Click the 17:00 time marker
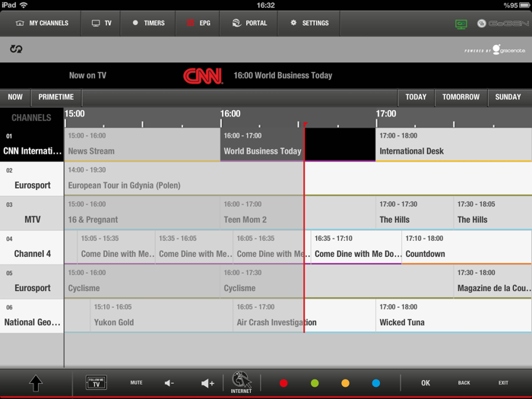The image size is (532, 399). 386,114
